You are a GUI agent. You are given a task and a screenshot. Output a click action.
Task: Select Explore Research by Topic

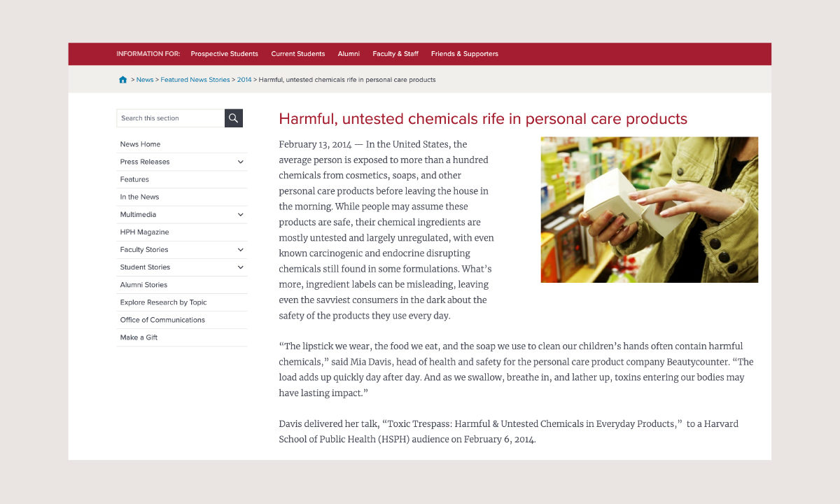(x=163, y=302)
